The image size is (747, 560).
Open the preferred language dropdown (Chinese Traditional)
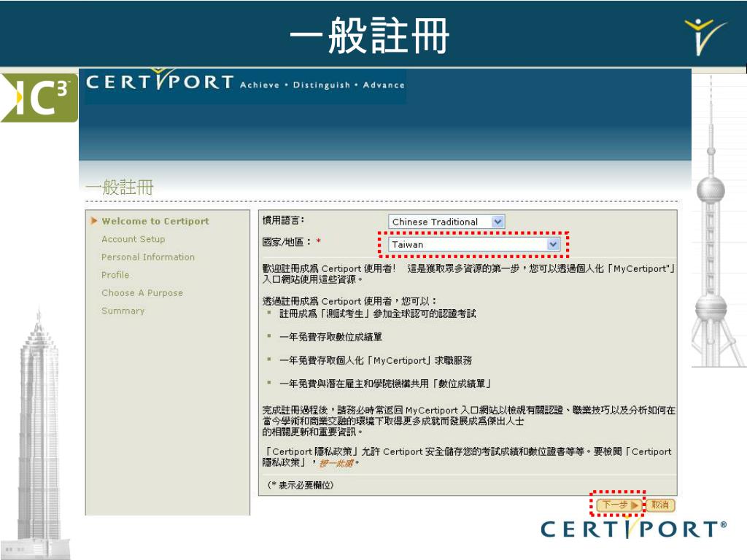[x=446, y=222]
